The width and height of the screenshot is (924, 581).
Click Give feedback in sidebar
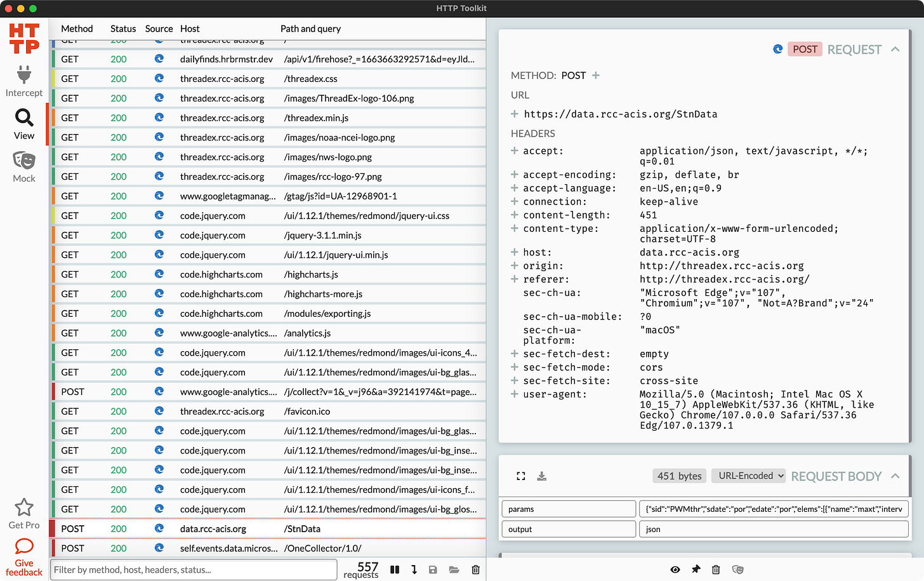pos(24,558)
